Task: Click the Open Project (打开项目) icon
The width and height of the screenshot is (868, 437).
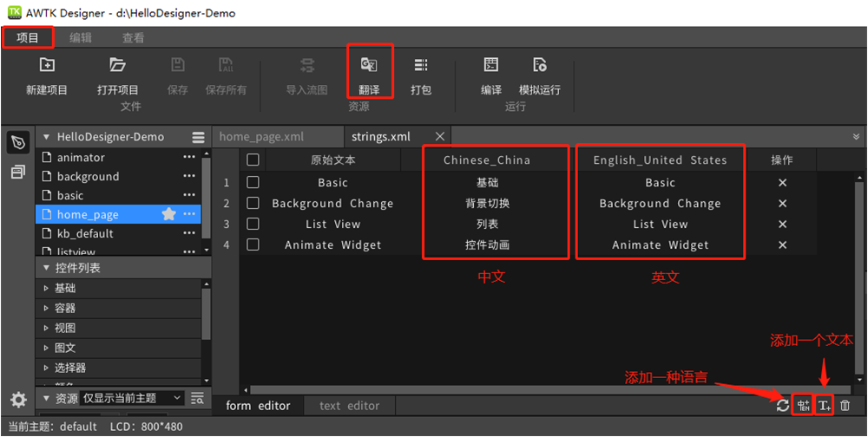Action: (117, 65)
